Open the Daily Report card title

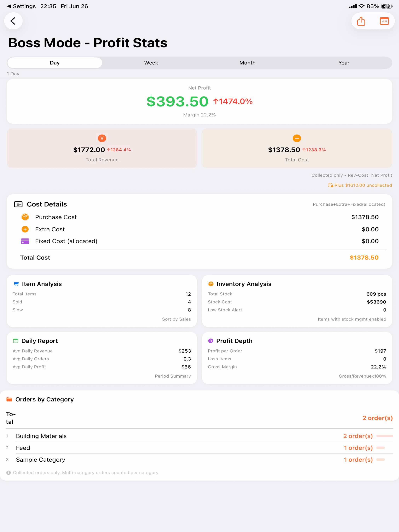pyautogui.click(x=40, y=341)
